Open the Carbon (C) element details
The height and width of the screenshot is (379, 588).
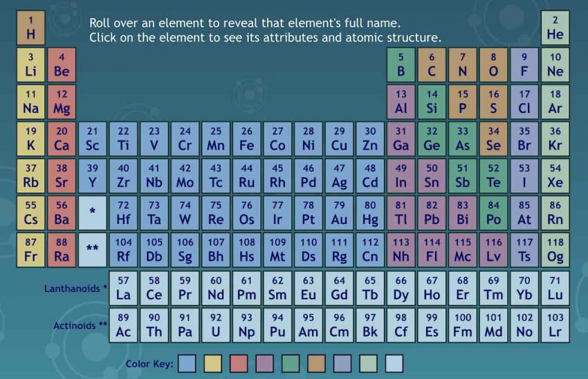(432, 64)
